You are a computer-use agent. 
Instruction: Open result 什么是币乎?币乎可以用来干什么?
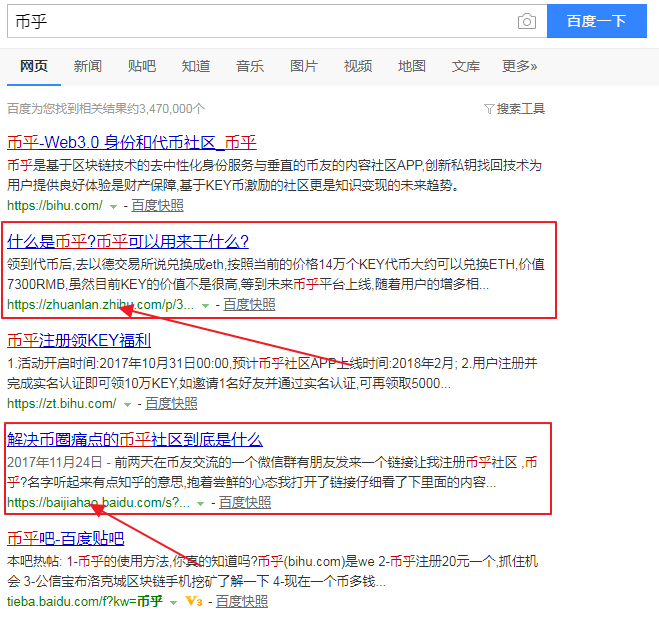128,242
